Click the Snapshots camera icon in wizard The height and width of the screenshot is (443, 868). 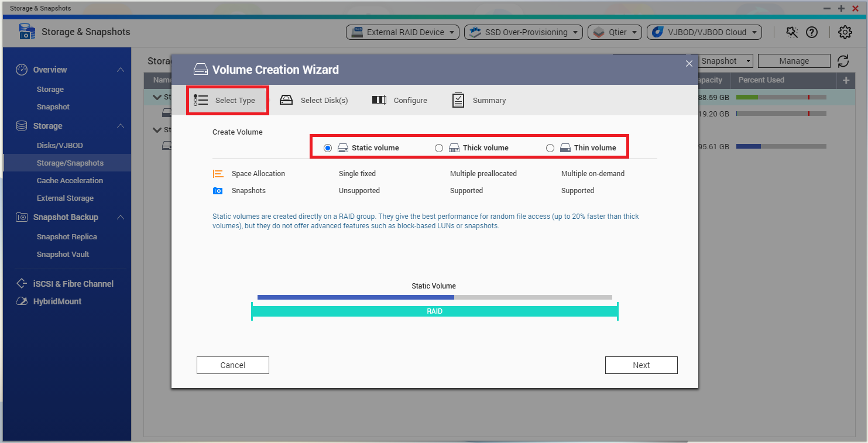click(x=218, y=191)
